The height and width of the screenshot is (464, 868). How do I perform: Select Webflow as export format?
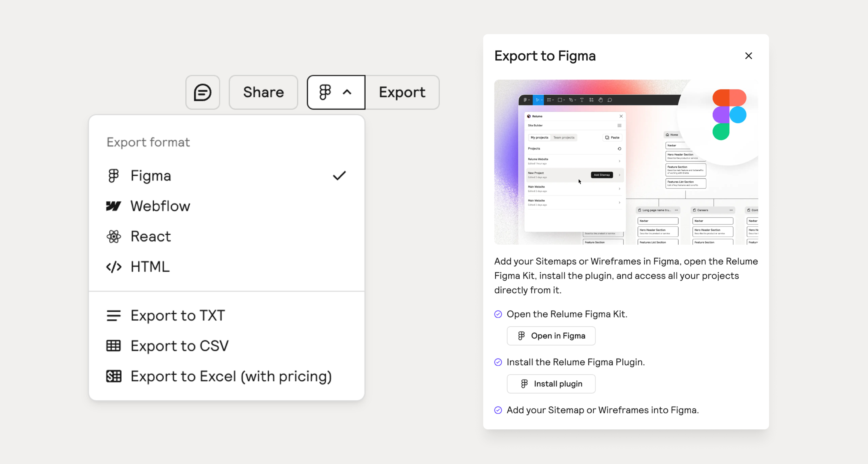(227, 206)
